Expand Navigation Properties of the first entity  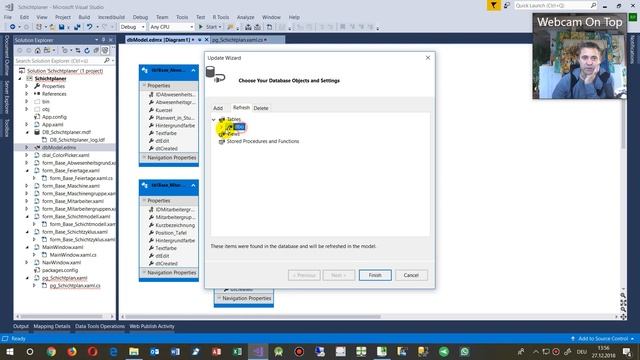click(144, 157)
